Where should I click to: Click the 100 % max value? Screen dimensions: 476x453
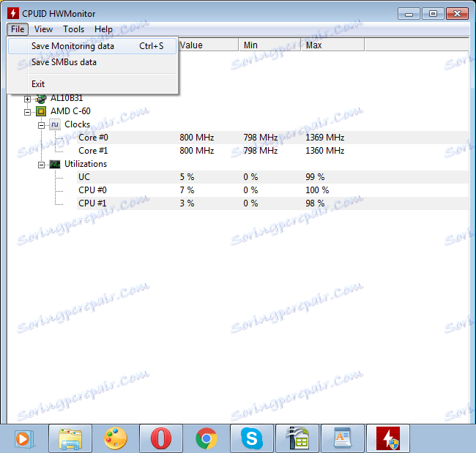tap(317, 190)
